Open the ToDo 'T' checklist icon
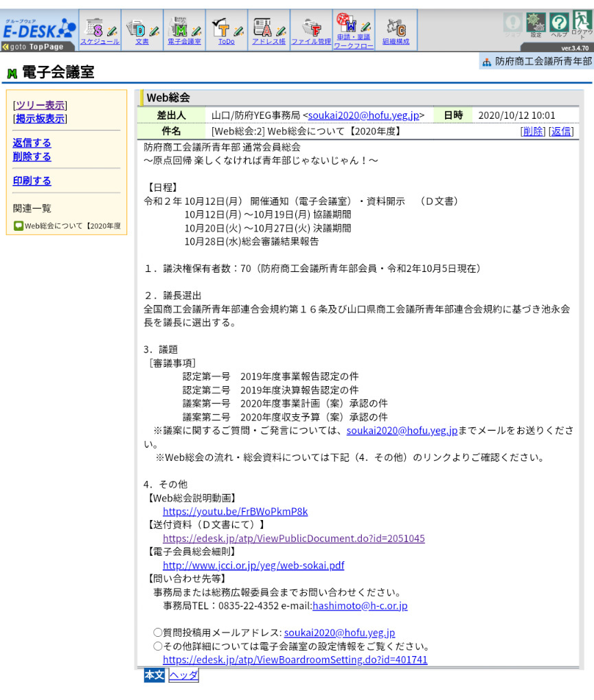Viewport: 594px width, 700px height. tap(220, 27)
